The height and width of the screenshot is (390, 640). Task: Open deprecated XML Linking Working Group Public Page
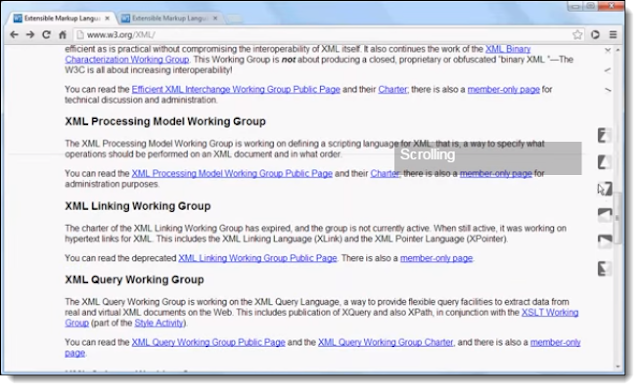(258, 258)
